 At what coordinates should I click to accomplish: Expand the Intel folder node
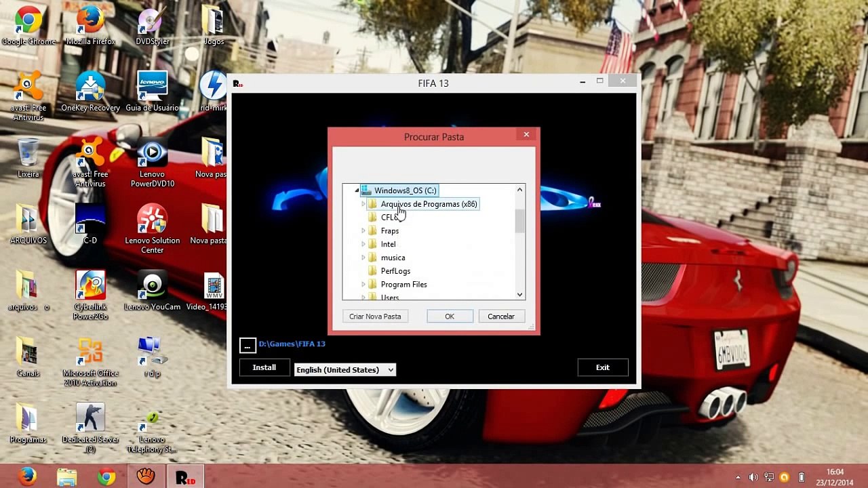[x=363, y=244]
